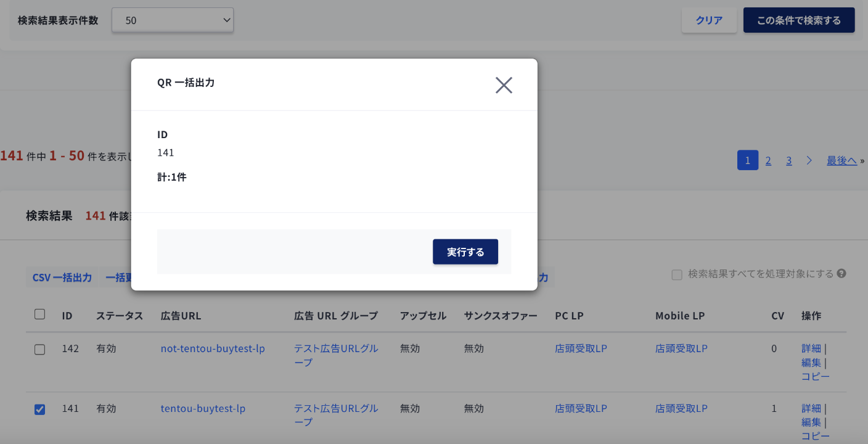Screen dimensions: 868x444
Task: Click 詳細 link for row 141
Action: (x=811, y=408)
